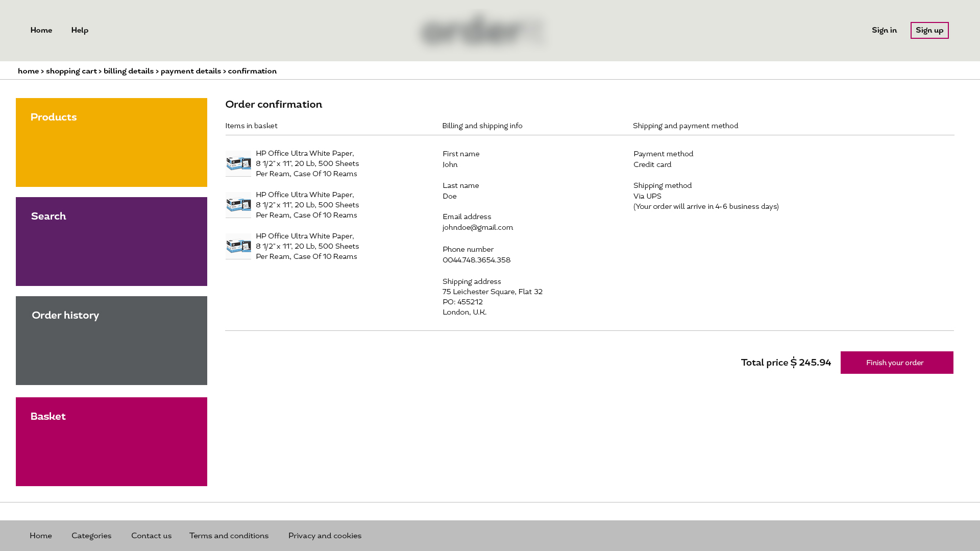Click the first HP paper product thumbnail
Screen dimensions: 980x551
coord(238,163)
